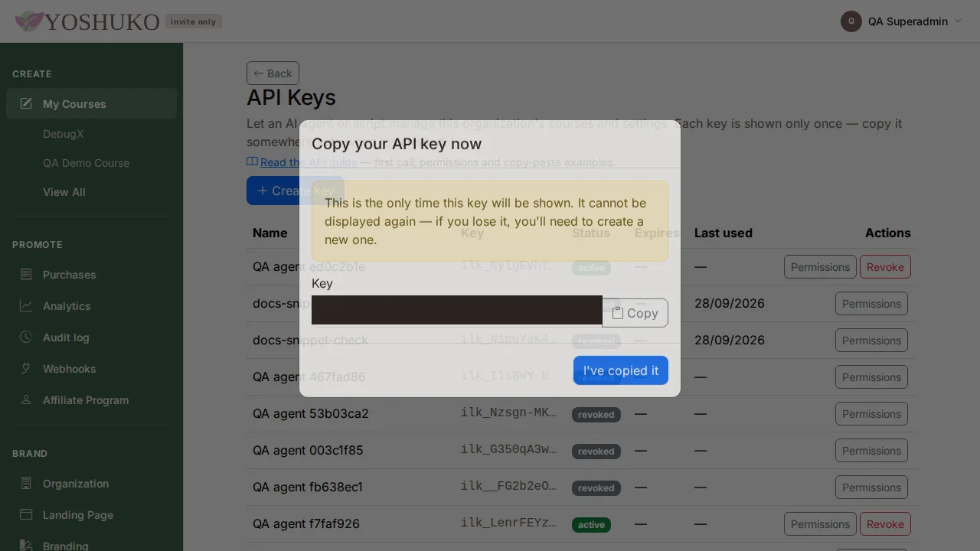980x551 pixels.
Task: Open My Courses in sidebar
Action: (x=92, y=104)
